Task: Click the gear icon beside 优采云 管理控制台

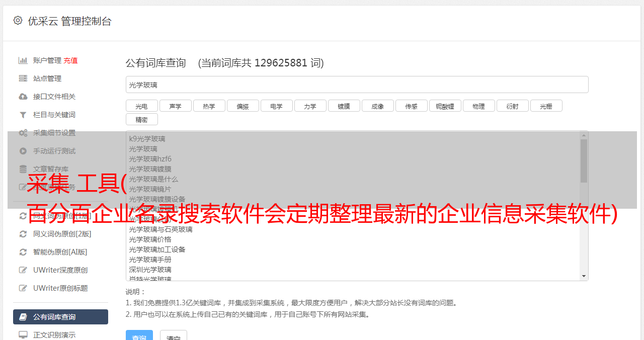Action: (18, 21)
